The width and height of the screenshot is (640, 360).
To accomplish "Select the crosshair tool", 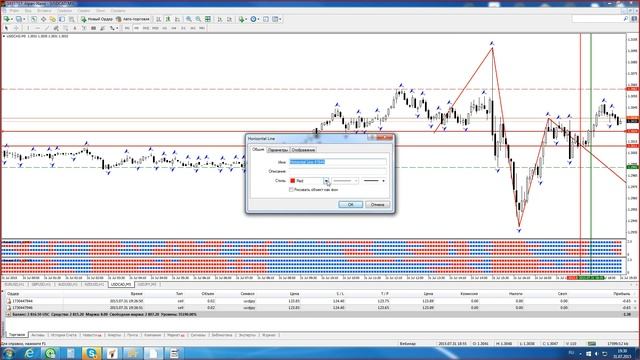I will point(16,28).
